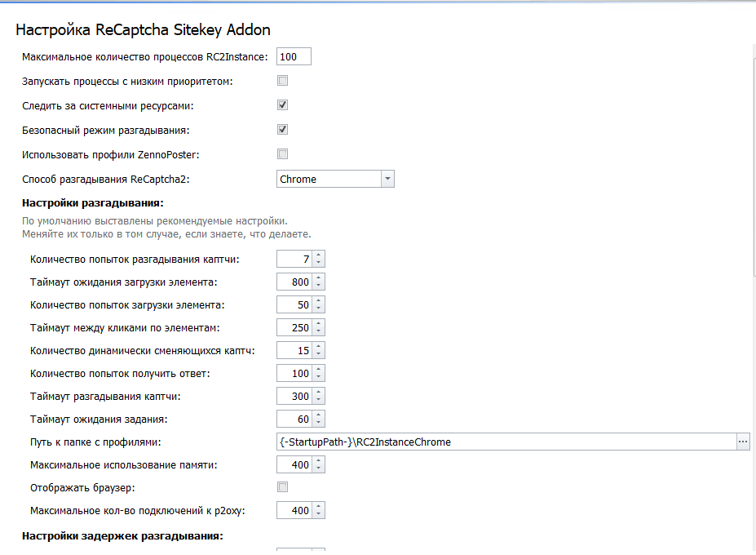This screenshot has width=756, height=555.
Task: Click the max RC2Instance processes field
Action: (294, 57)
